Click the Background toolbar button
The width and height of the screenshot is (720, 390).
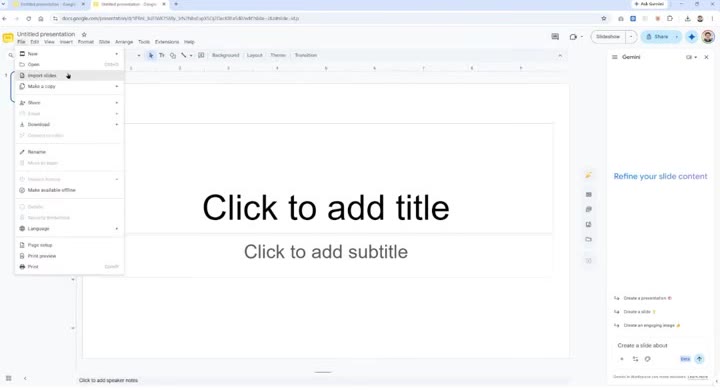pos(225,56)
